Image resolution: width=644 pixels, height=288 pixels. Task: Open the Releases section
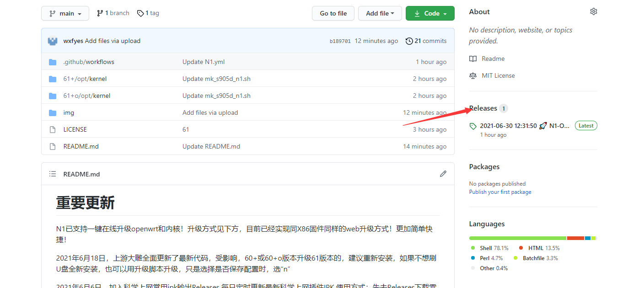483,108
